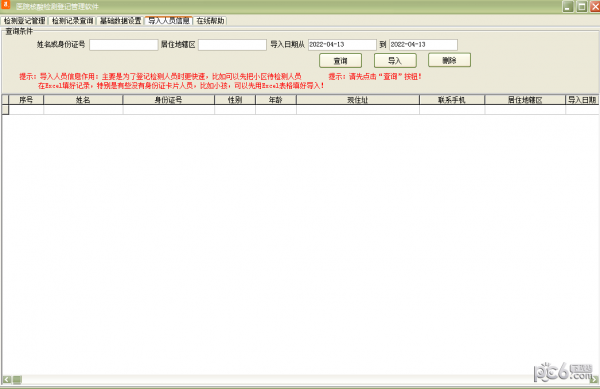This screenshot has width=600, height=389.
Task: Focus the 居住地辖区 input field
Action: (x=232, y=45)
